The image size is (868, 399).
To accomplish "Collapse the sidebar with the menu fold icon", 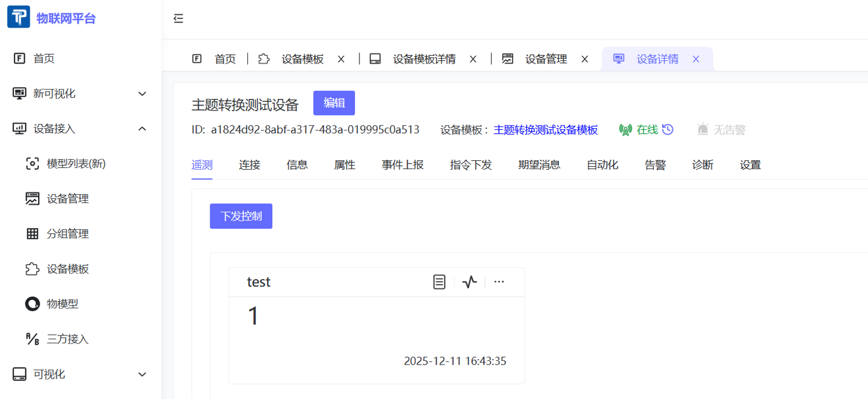I will point(178,19).
